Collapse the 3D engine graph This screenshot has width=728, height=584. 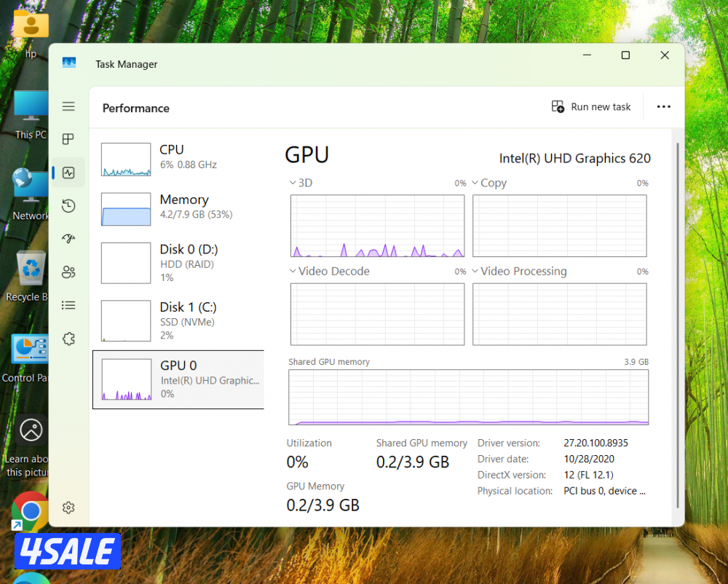(x=293, y=183)
